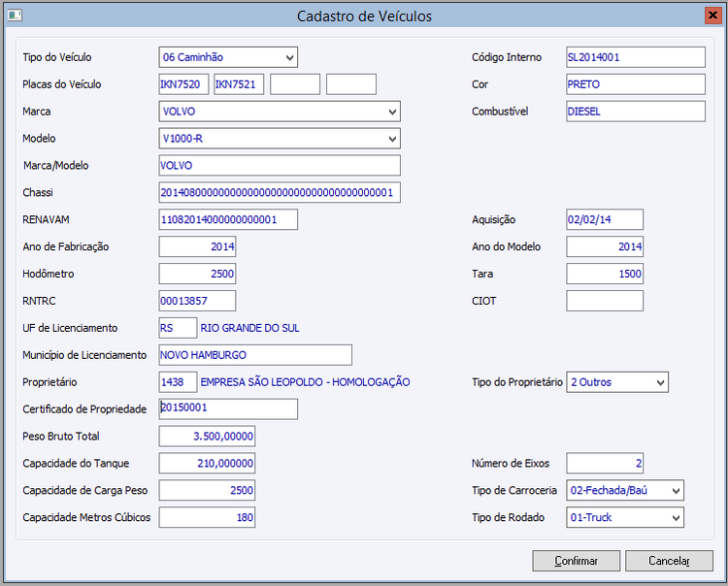Click the third empty Placas field
This screenshot has width=728, height=586.
coord(295,84)
